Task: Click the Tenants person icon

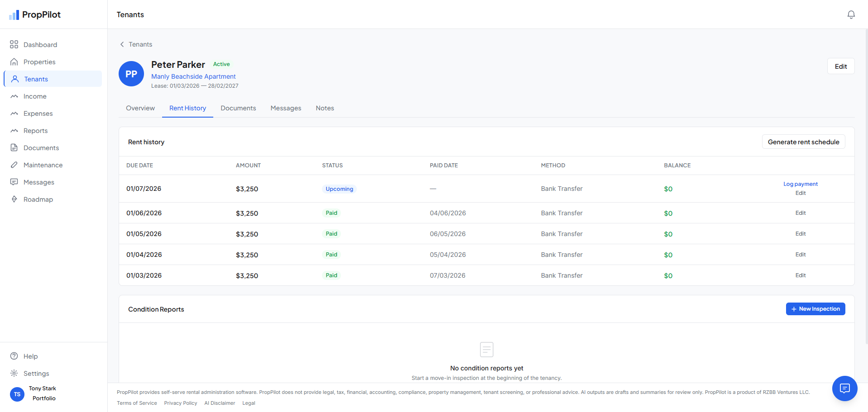Action: (15, 79)
